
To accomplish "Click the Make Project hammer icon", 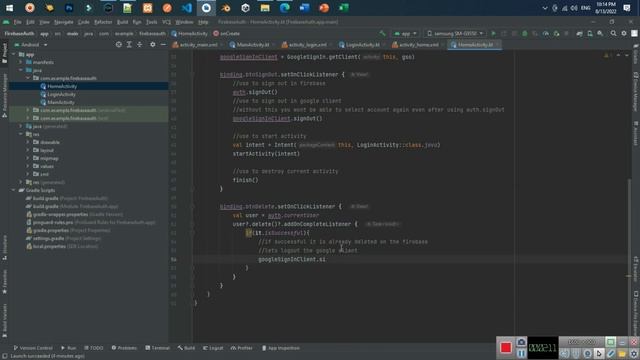I will (x=382, y=33).
